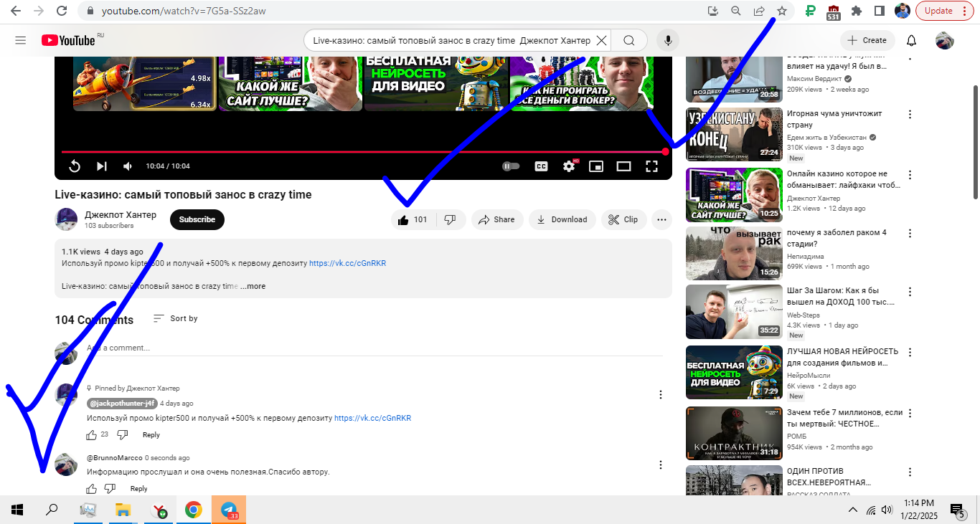Open more actions (three dots) beside Clip
Viewport: 980px width, 524px height.
point(661,219)
